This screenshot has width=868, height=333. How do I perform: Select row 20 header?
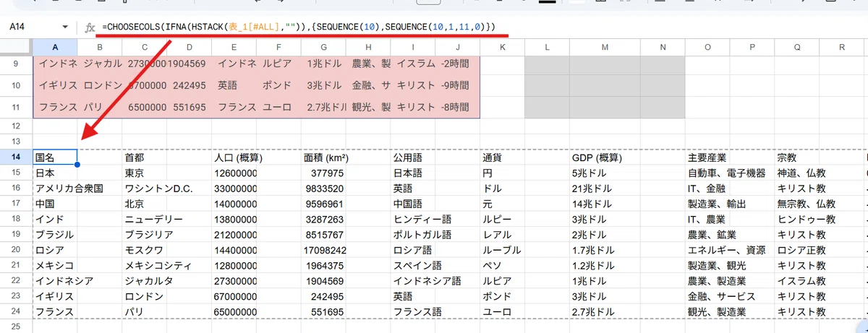(x=15, y=250)
